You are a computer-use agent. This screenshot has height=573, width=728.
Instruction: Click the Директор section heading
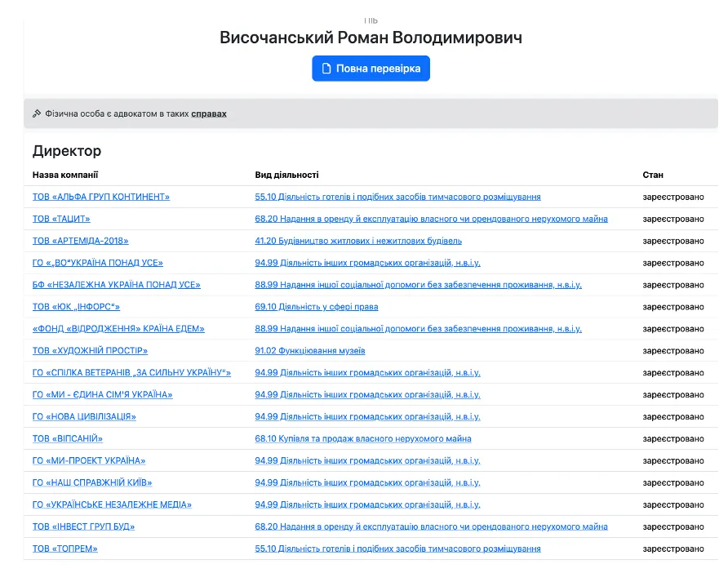click(67, 151)
